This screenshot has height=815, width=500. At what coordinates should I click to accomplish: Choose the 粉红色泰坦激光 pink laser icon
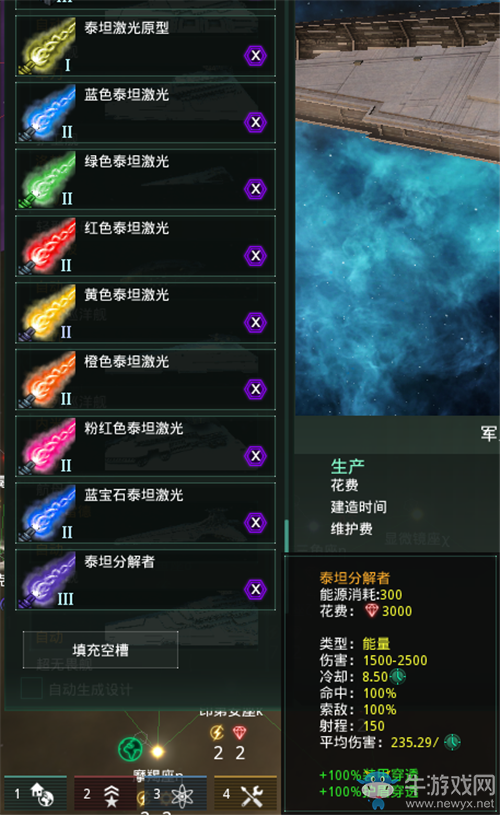(47, 446)
